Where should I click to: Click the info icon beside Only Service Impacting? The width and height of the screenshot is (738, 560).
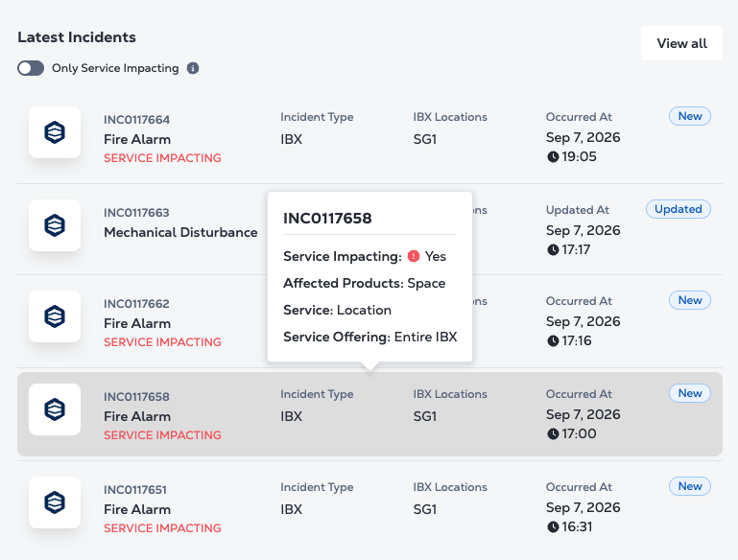click(x=193, y=68)
